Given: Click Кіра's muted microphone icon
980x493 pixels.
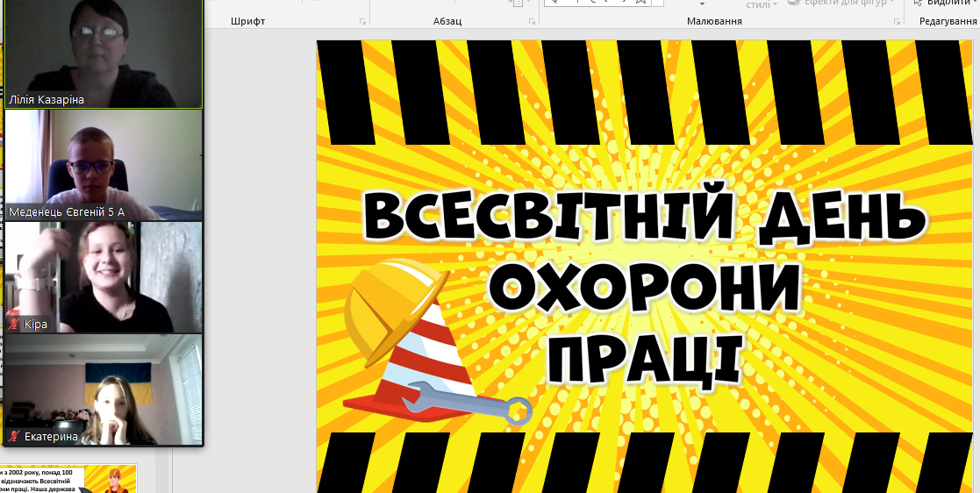Looking at the screenshot, I should pyautogui.click(x=14, y=324).
